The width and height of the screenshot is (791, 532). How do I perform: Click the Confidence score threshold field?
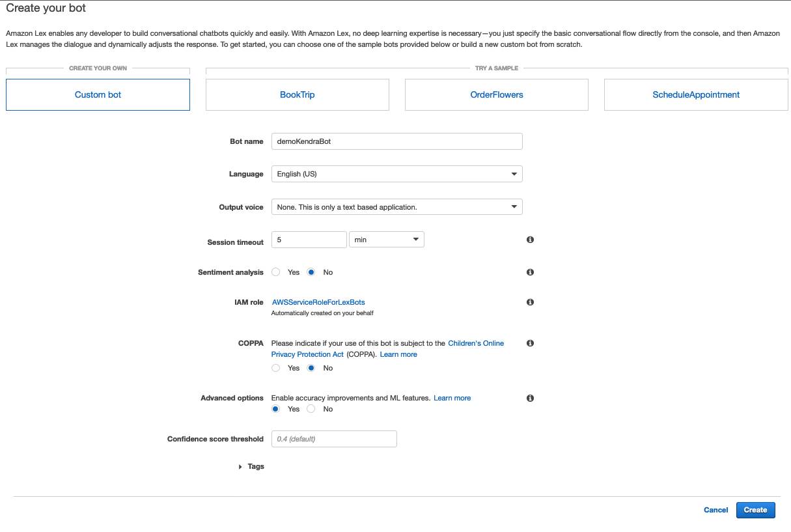click(334, 439)
